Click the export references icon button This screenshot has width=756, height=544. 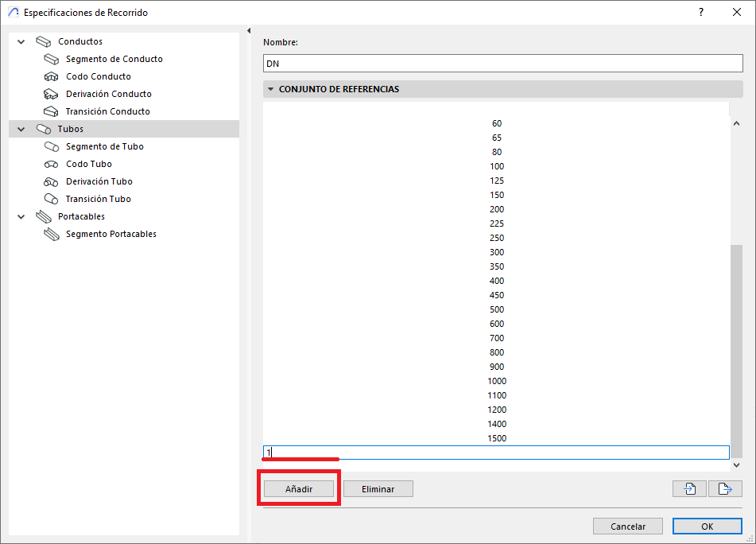[x=724, y=489]
